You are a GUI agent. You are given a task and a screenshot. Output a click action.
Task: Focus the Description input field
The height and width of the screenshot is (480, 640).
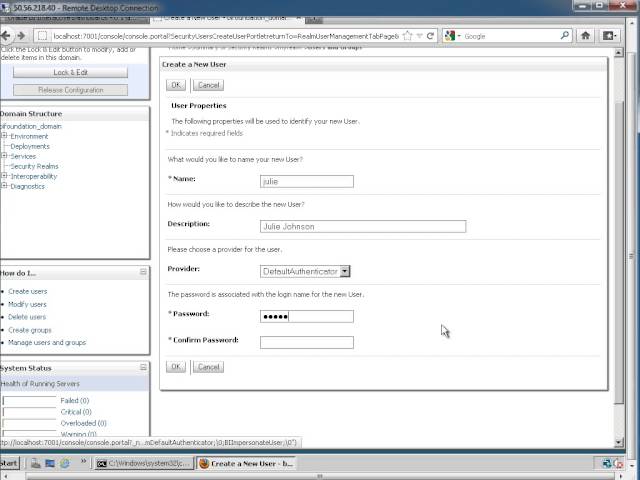pos(363,226)
